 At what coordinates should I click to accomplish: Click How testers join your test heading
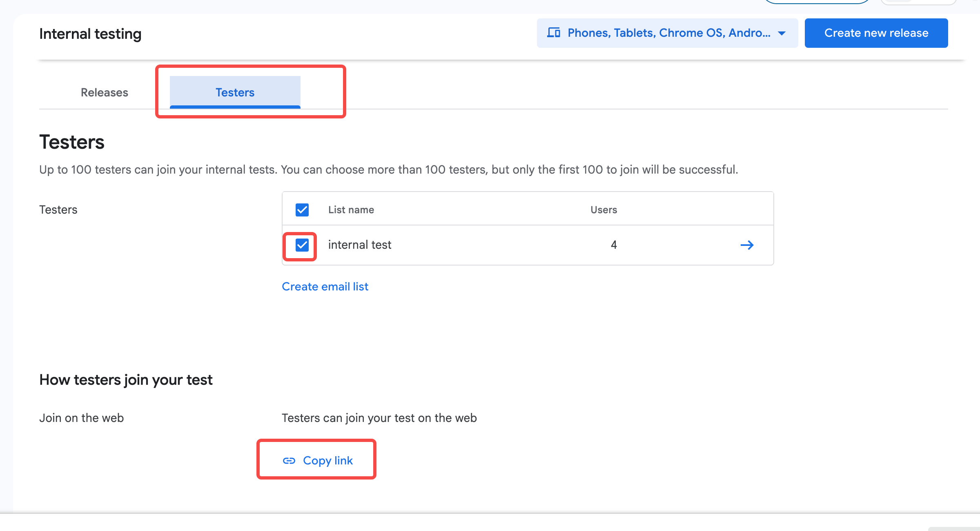(x=126, y=380)
